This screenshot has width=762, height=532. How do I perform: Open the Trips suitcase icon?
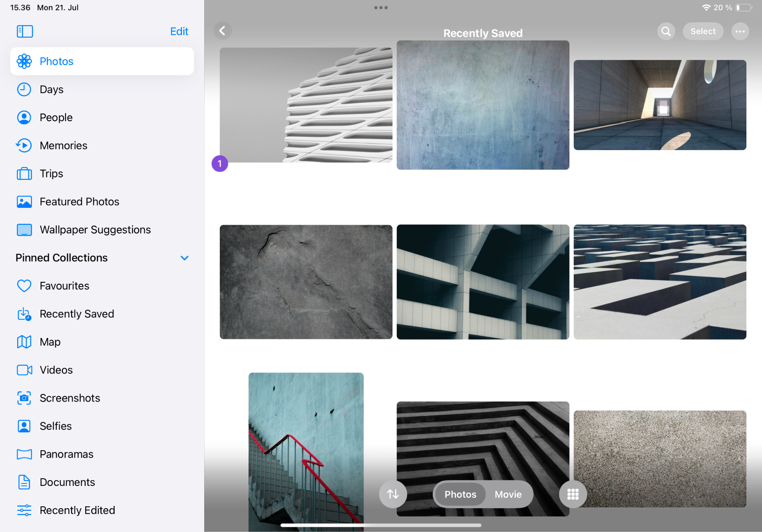[x=24, y=174]
